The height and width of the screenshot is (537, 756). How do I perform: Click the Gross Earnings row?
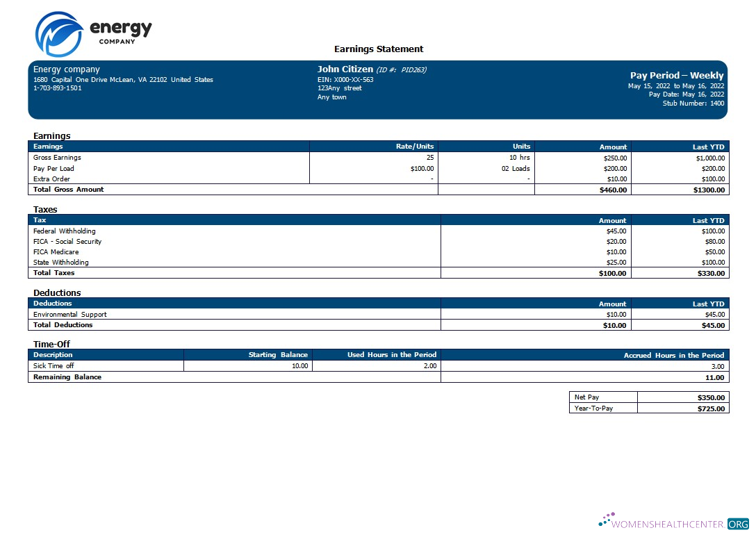[58, 158]
